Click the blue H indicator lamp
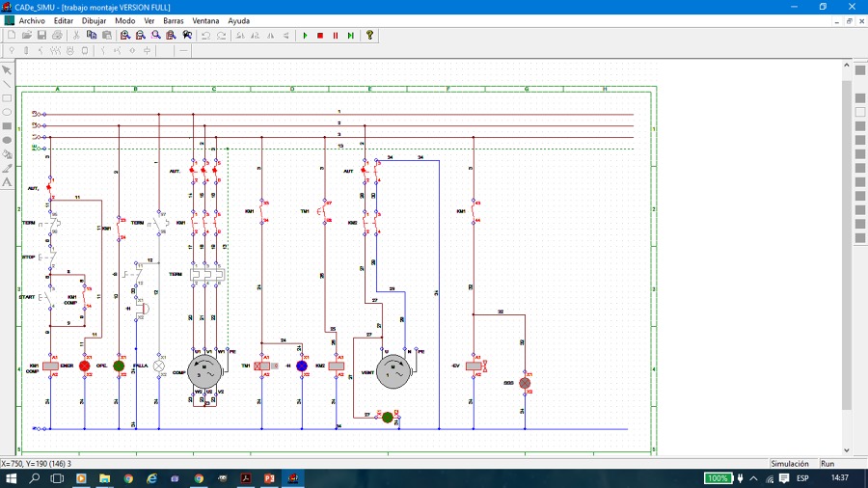Image resolution: width=868 pixels, height=488 pixels. [x=302, y=366]
